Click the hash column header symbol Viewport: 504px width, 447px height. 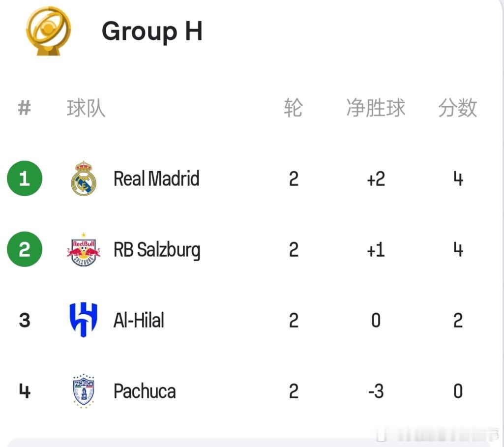click(25, 108)
